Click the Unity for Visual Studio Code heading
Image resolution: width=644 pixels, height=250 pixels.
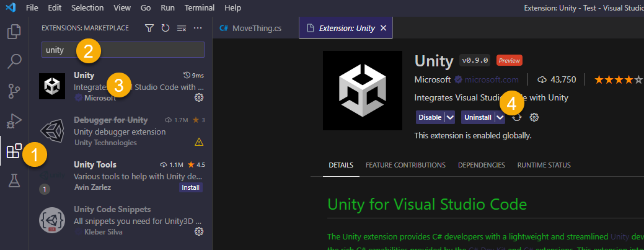coord(427,204)
